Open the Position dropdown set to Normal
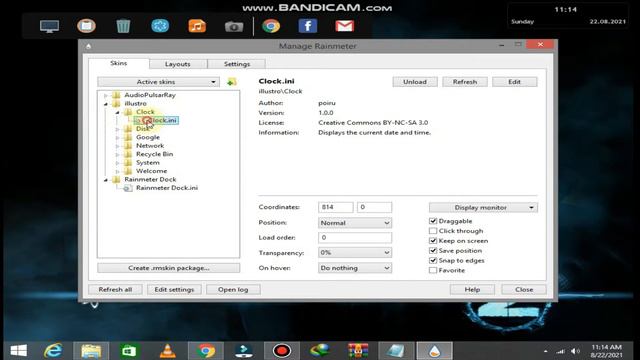 click(x=355, y=223)
